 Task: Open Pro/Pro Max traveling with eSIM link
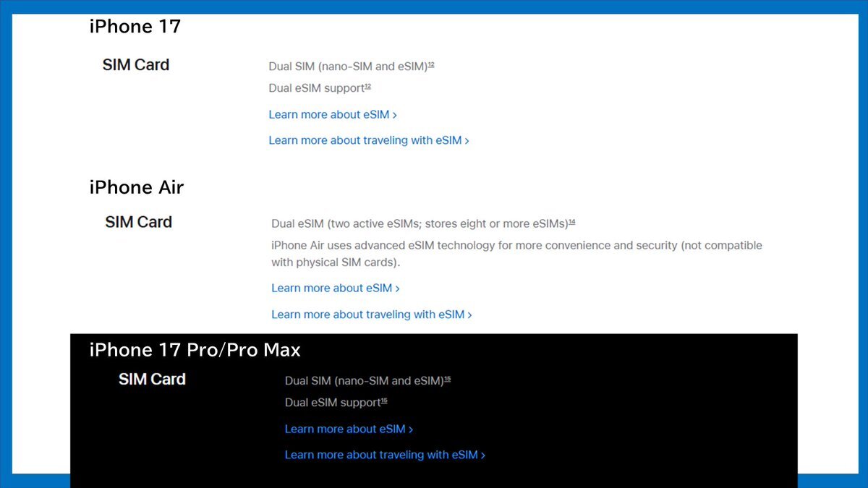385,455
